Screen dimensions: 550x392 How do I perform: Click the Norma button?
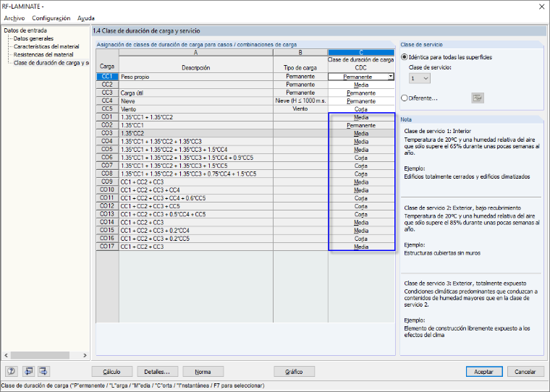[x=203, y=372]
